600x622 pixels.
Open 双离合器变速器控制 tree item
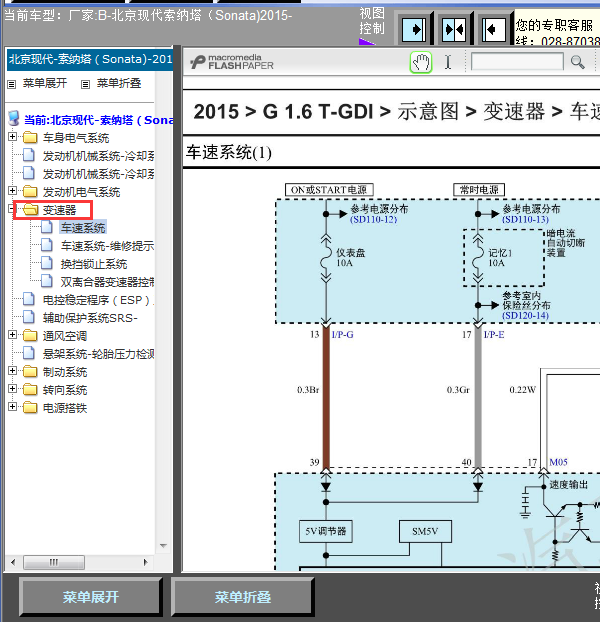pyautogui.click(x=107, y=282)
